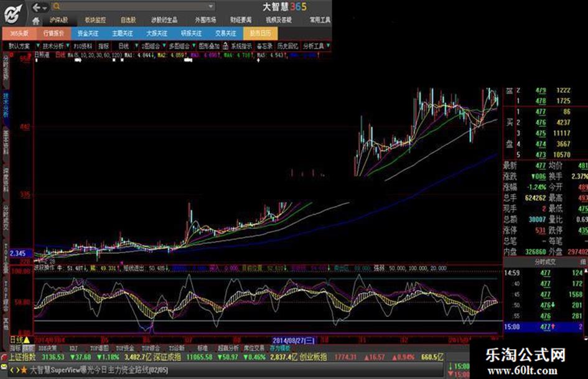Expand the 默认方案 dropdown arrow

38,46
